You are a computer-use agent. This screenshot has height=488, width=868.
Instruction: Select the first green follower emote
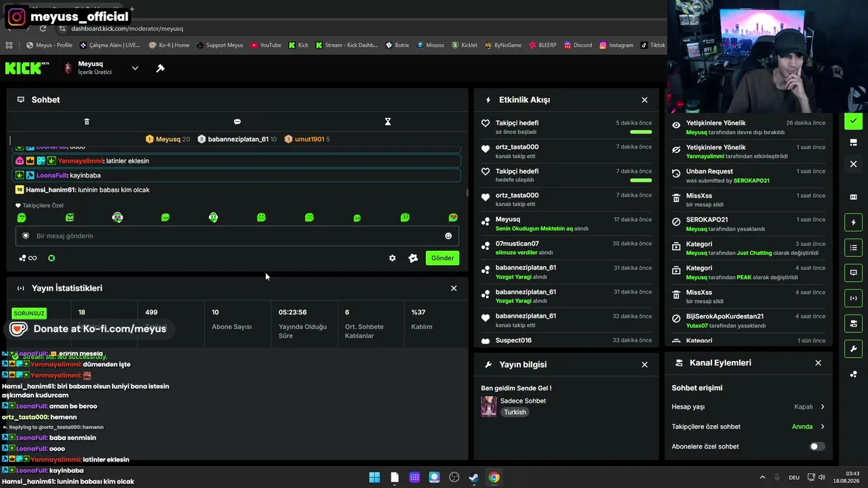click(x=22, y=218)
